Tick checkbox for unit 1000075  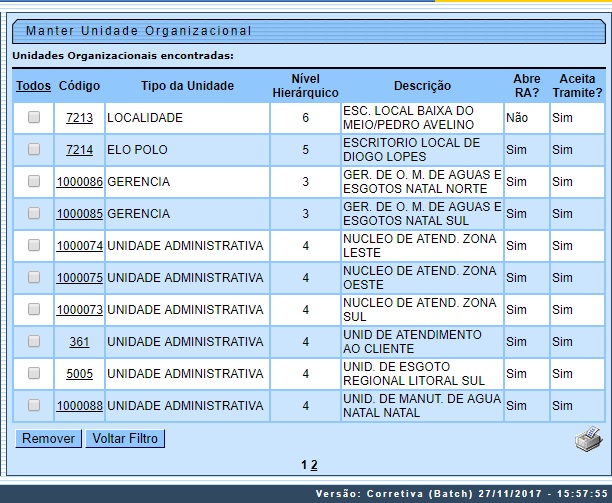pyautogui.click(x=34, y=277)
